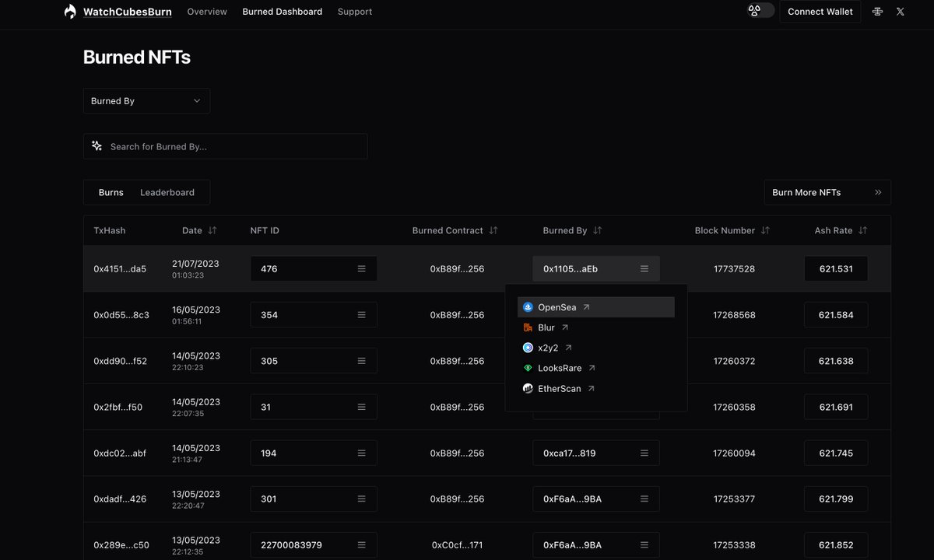Screen dimensions: 934x560
Task: Open menu icon for burner 0xca17...819
Action: pyautogui.click(x=644, y=453)
